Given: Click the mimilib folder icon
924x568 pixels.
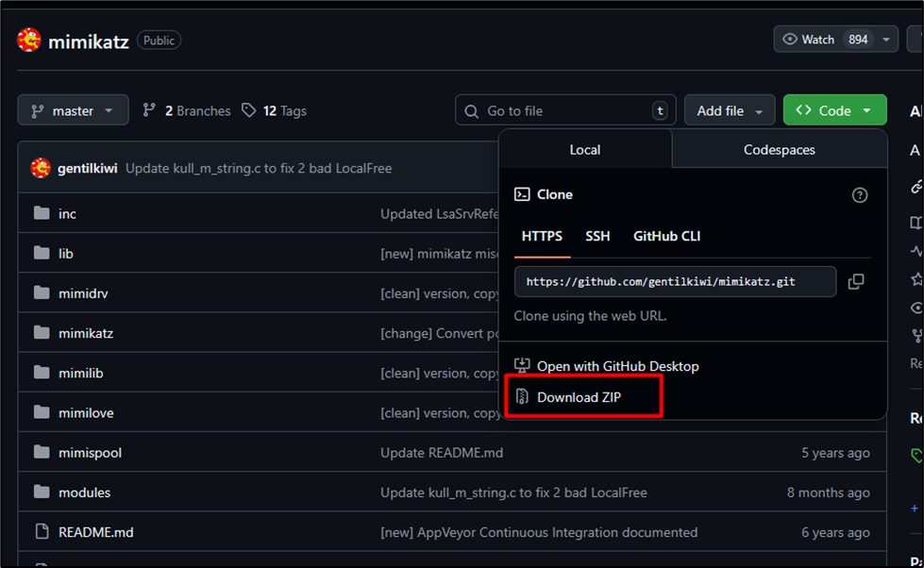Looking at the screenshot, I should (42, 373).
